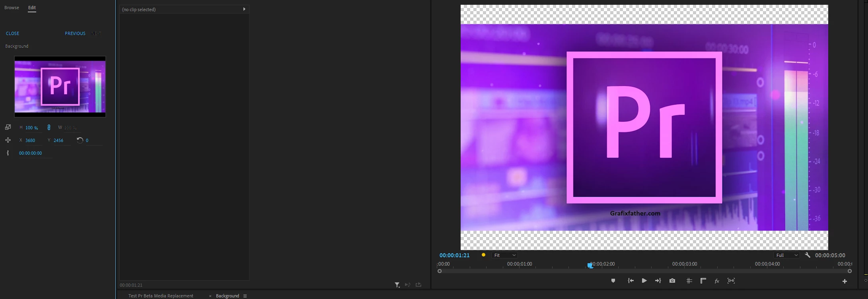Click the yellow render indicator dot

click(483, 255)
